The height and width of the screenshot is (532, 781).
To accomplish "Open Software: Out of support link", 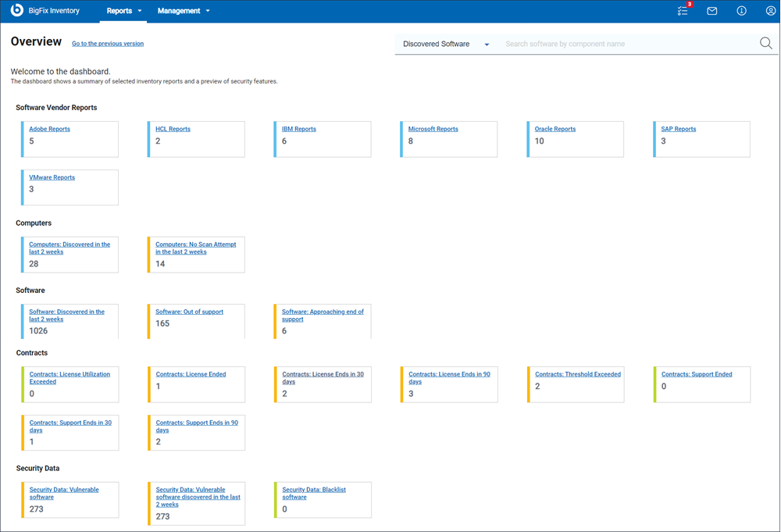I will pos(189,312).
